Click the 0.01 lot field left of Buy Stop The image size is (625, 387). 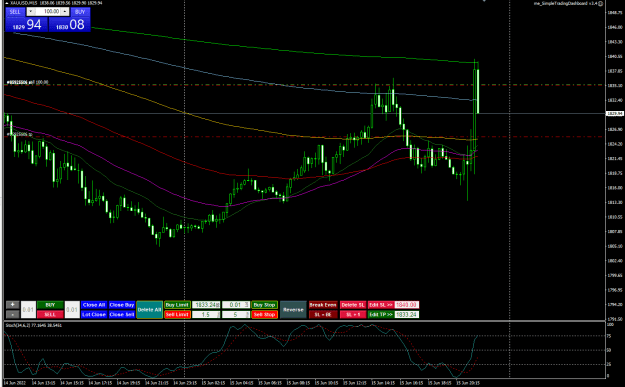click(x=236, y=305)
